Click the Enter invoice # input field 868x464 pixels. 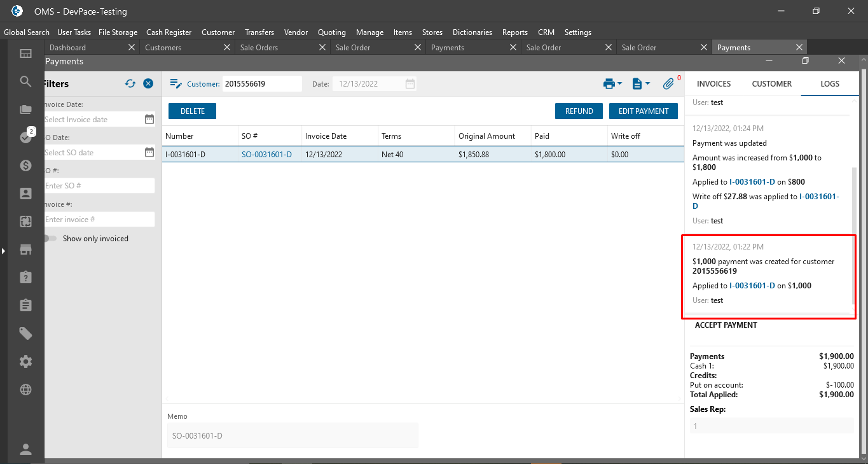98,220
